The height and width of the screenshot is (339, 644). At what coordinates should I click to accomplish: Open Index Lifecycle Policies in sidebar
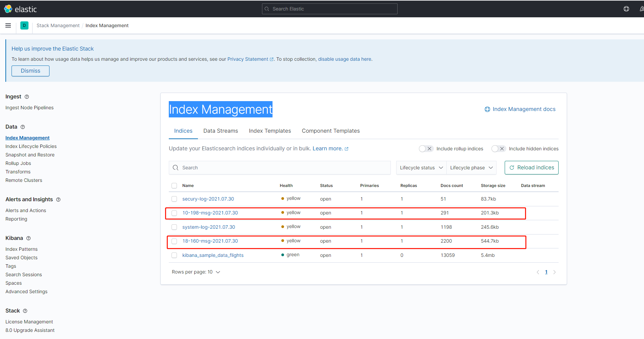(x=31, y=146)
